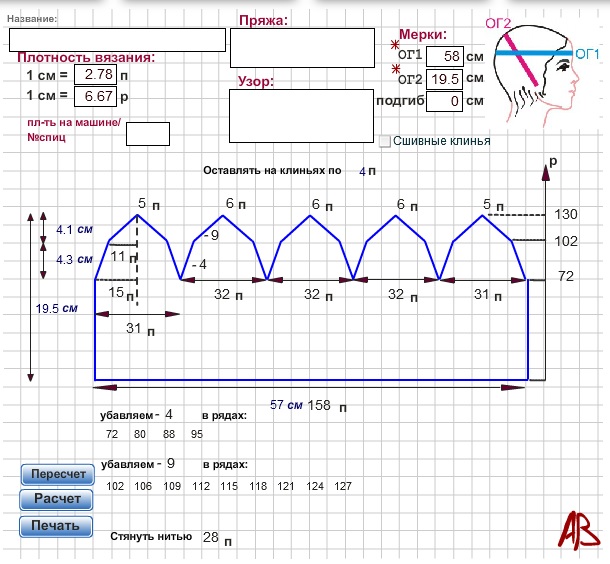The height and width of the screenshot is (564, 610).
Task: Click the Стянуть нитью value 28
Action: coord(210,538)
